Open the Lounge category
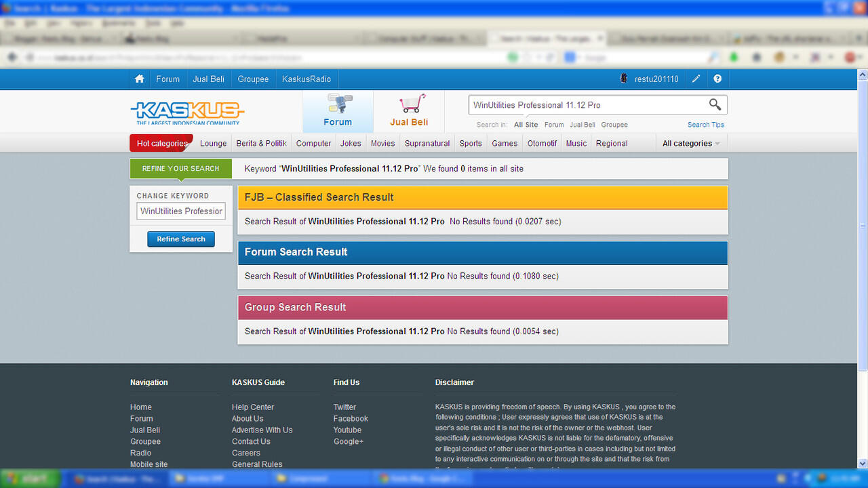The image size is (868, 488). [x=213, y=143]
